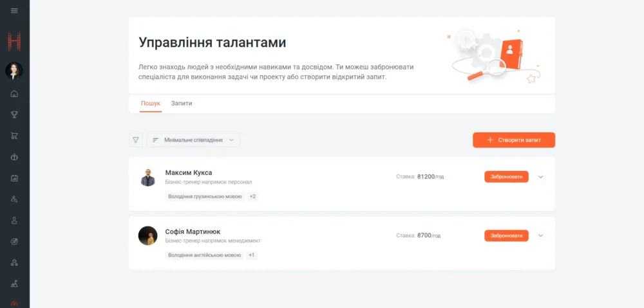
Task: Open the trophy achievements icon
Action: [14, 114]
